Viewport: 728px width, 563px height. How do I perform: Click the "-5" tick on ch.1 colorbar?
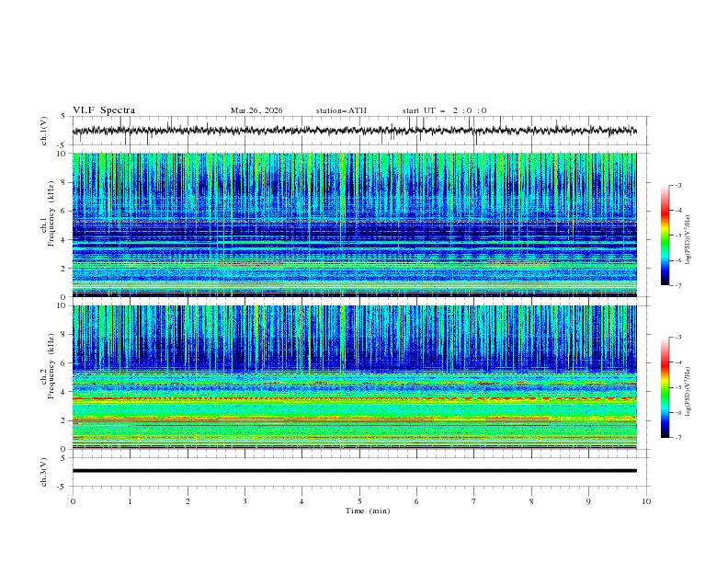point(678,236)
